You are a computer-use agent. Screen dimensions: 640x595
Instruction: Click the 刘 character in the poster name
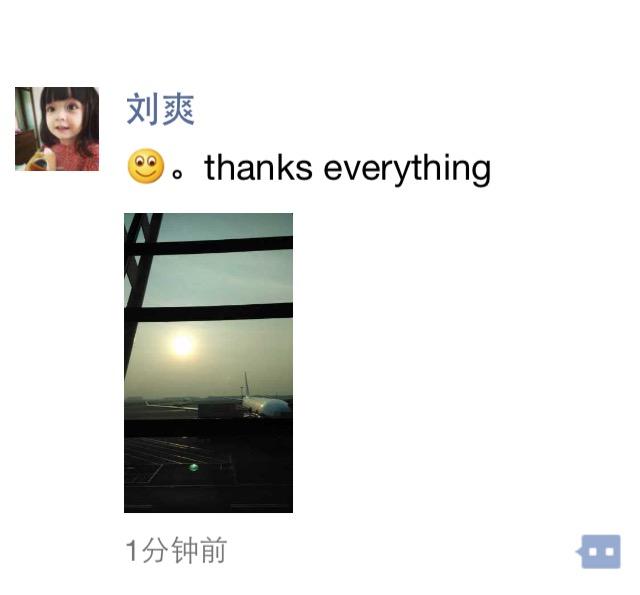click(142, 109)
